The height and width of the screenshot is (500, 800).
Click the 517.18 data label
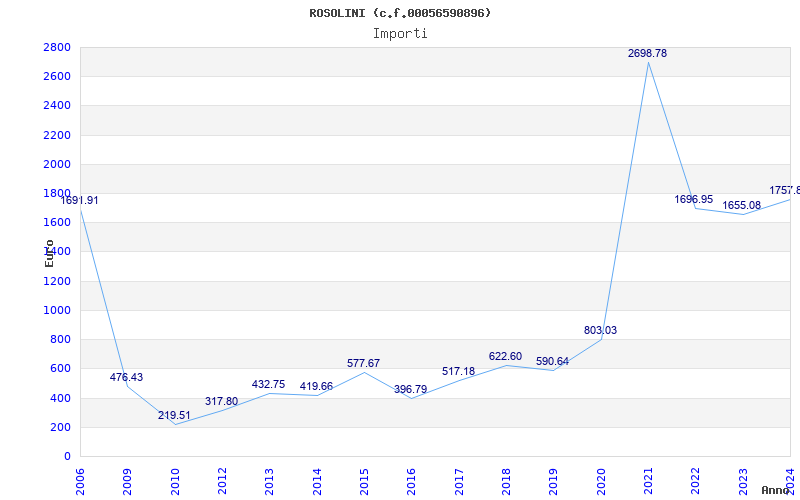pos(458,371)
